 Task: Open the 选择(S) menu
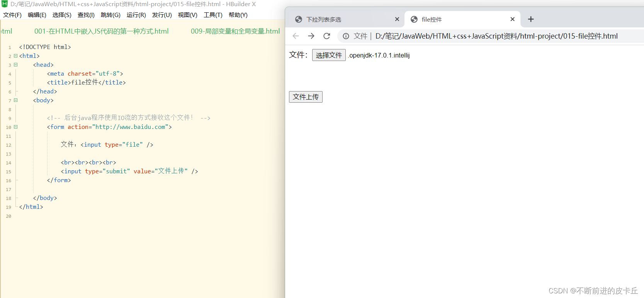pyautogui.click(x=62, y=15)
